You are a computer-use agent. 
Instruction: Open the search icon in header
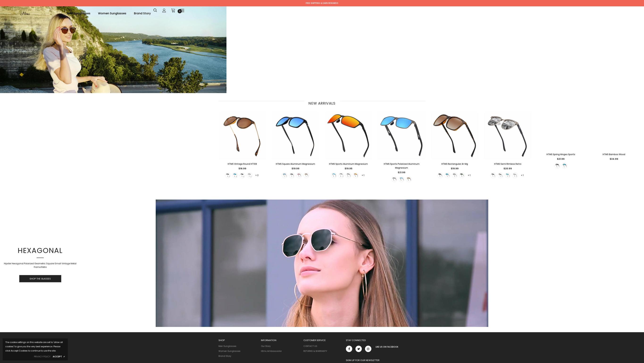155,10
